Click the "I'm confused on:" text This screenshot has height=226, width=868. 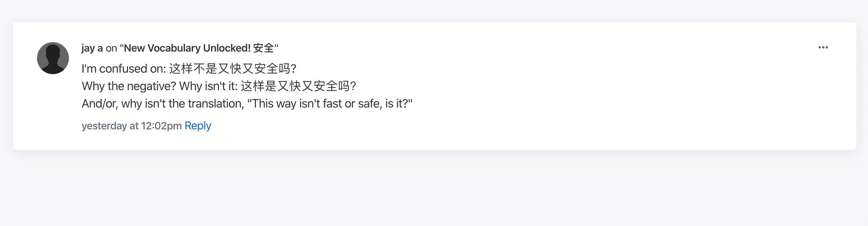click(123, 69)
